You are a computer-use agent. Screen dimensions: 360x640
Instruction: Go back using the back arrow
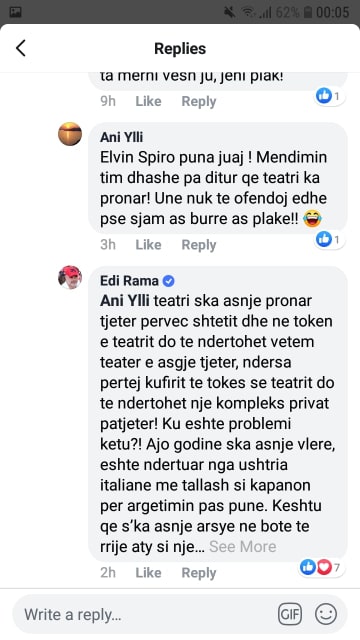click(x=21, y=48)
